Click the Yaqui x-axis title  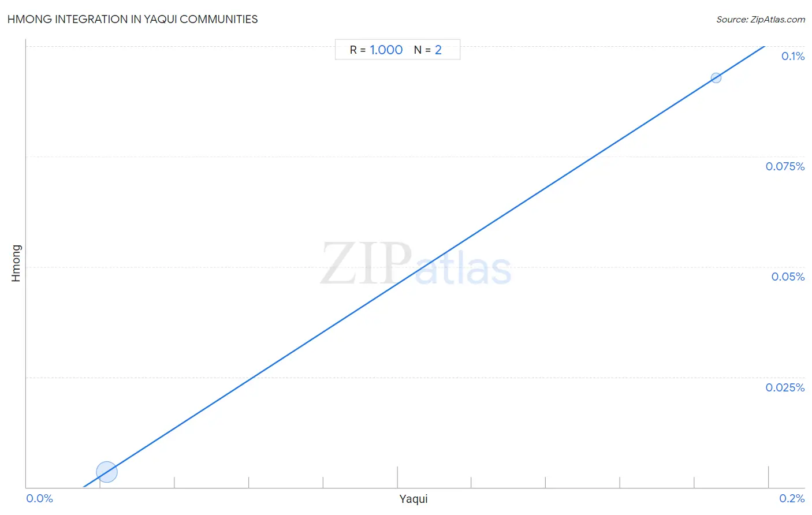point(414,499)
